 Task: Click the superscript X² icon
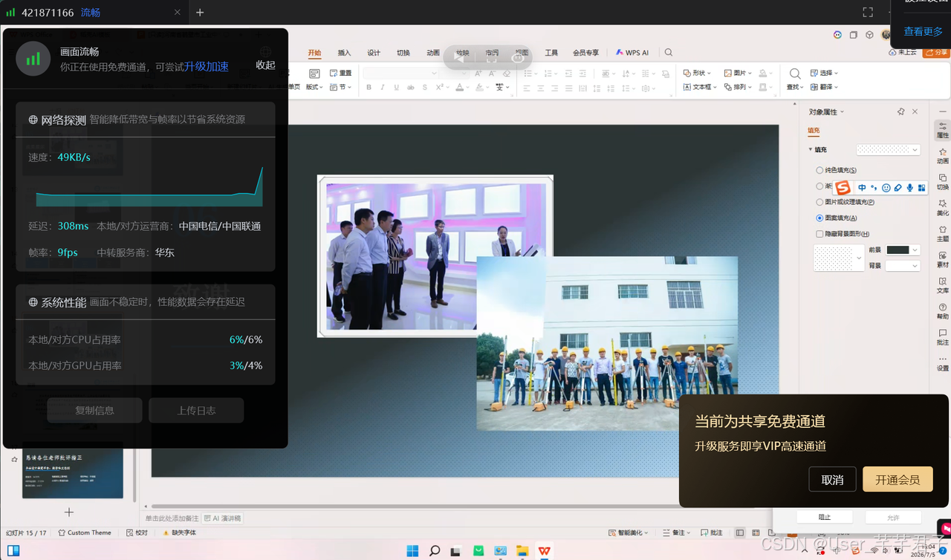440,88
